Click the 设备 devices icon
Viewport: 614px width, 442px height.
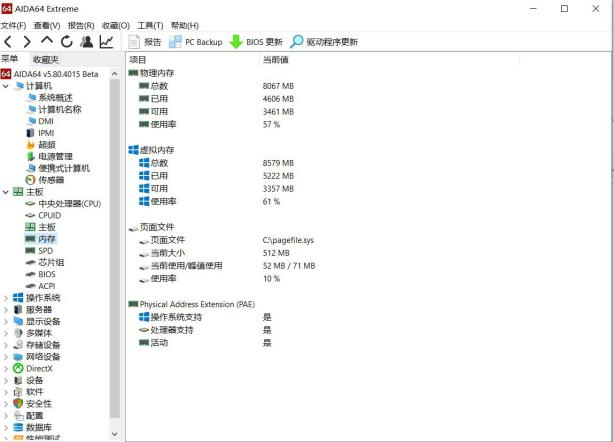[18, 380]
